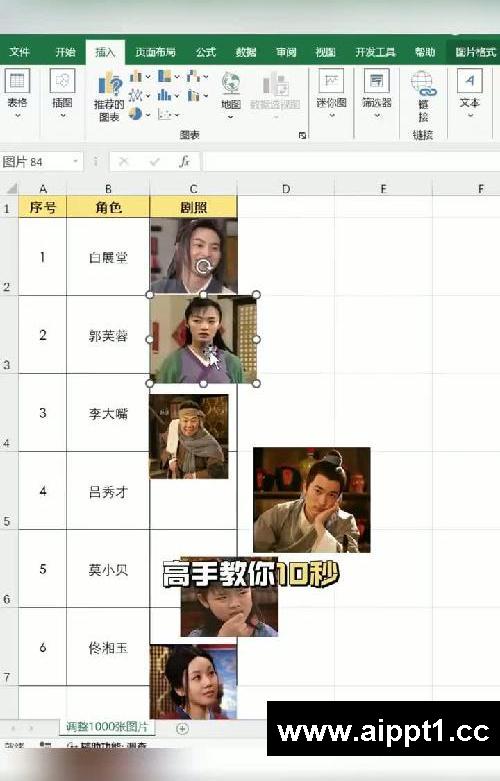
Task: Expand the 迷你图 dropdown chevron
Action: (332, 116)
